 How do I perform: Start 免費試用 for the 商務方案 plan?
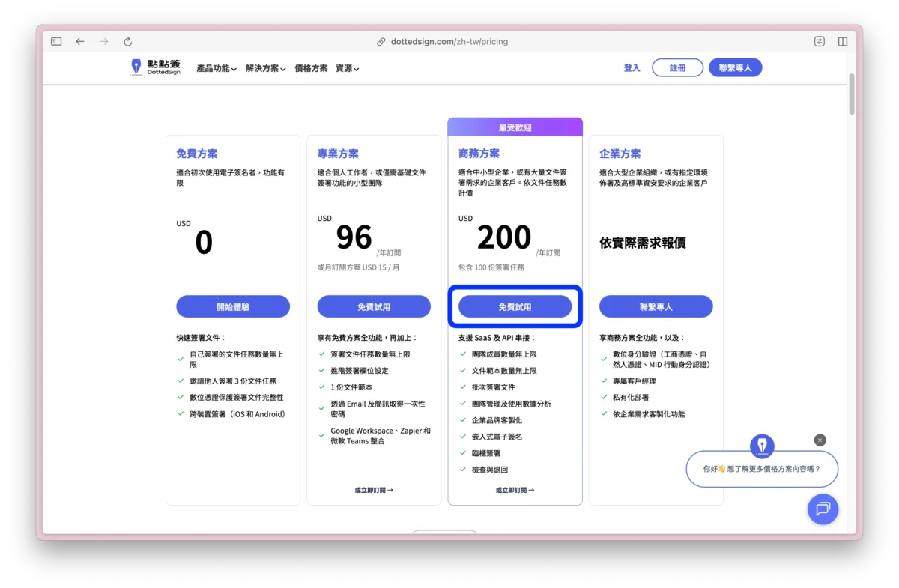pos(515,306)
